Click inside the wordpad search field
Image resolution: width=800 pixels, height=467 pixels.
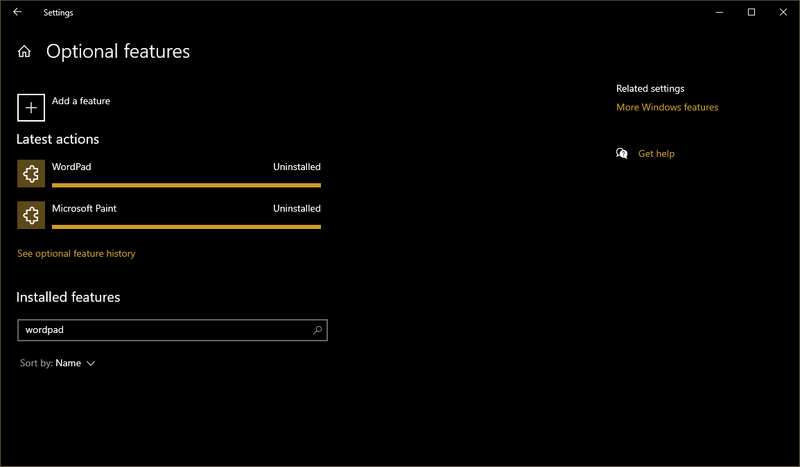[172, 330]
